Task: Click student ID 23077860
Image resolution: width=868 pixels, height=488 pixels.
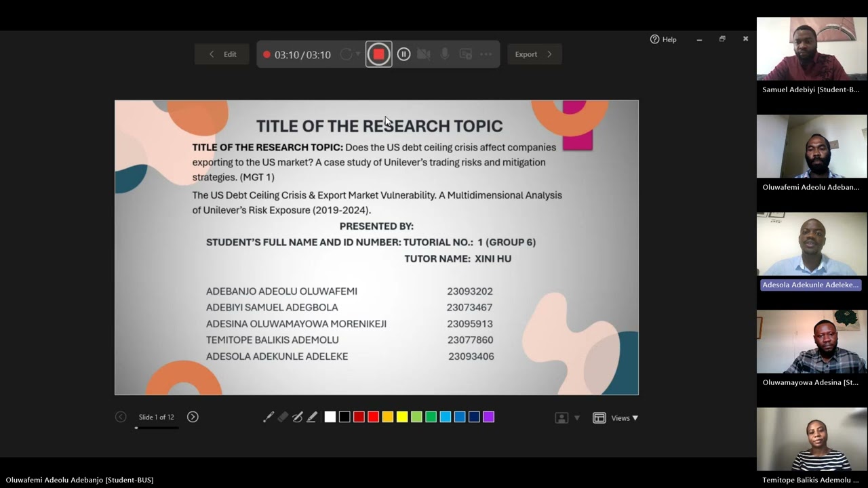Action: coord(470,340)
